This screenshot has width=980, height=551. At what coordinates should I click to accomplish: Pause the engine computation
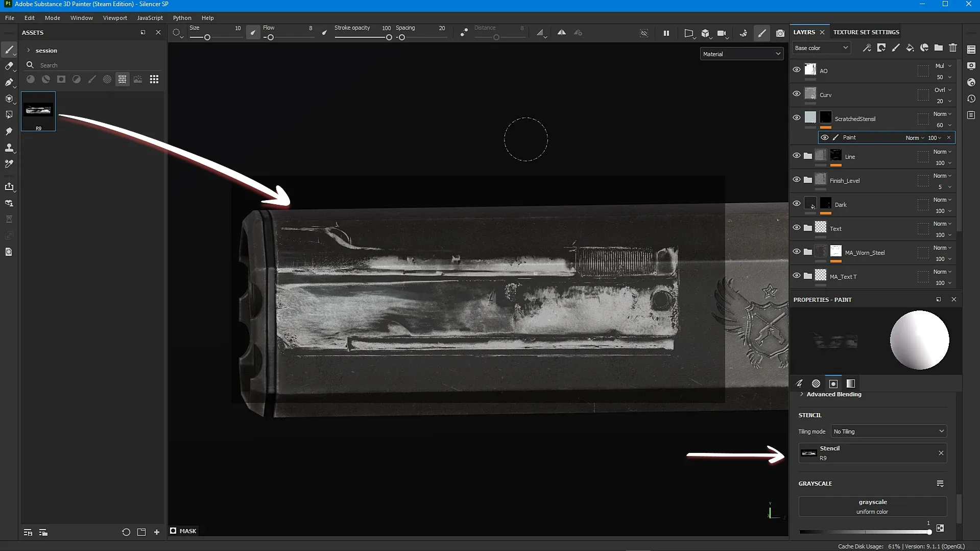(666, 33)
